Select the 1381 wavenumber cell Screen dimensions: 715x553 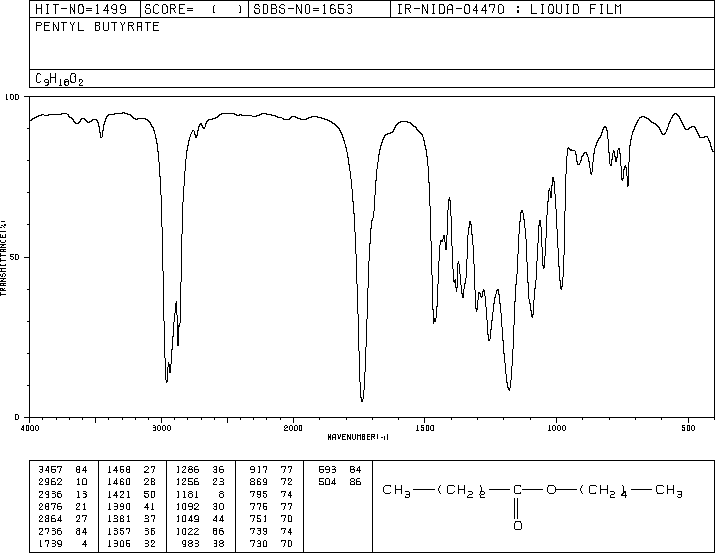point(119,519)
